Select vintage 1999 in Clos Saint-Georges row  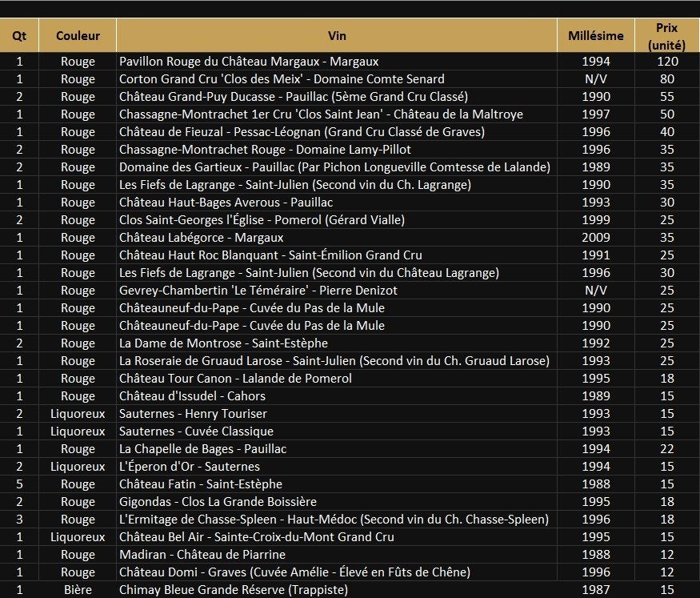click(595, 220)
